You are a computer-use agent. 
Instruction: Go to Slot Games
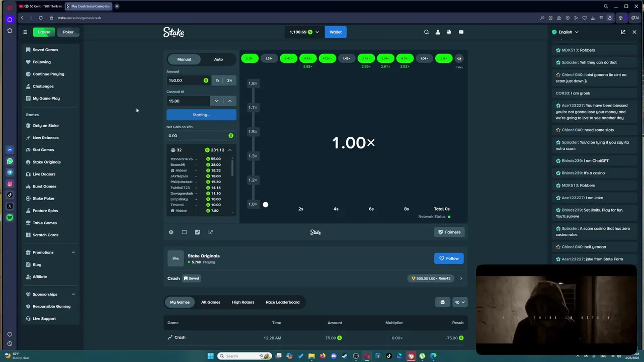(x=43, y=150)
